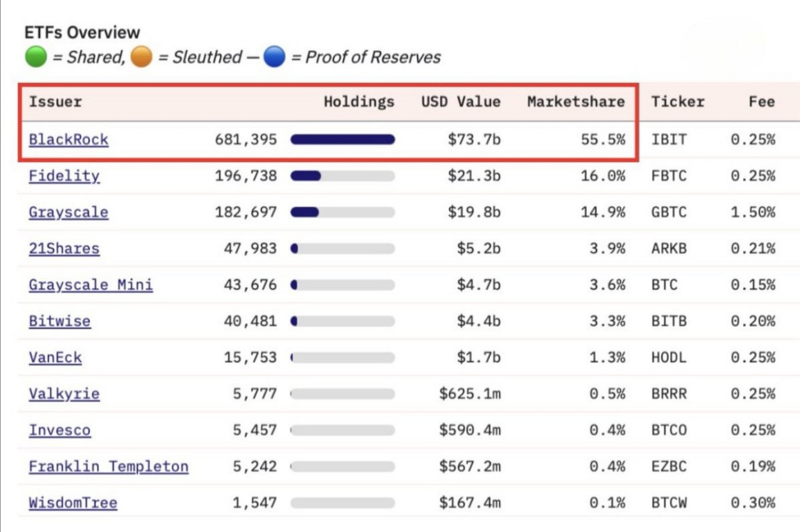Sort by the USD Value column header
The width and height of the screenshot is (800, 532).
pyautogui.click(x=461, y=102)
